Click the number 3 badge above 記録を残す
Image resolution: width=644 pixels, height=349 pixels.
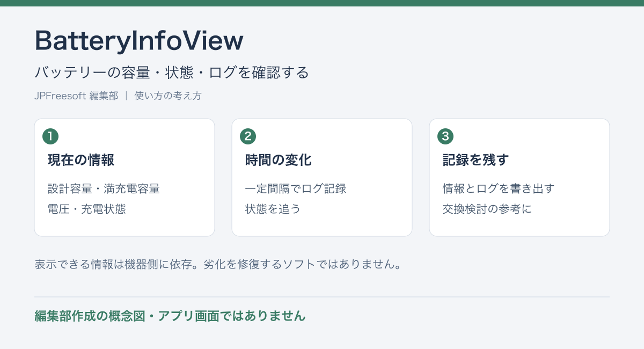point(445,136)
